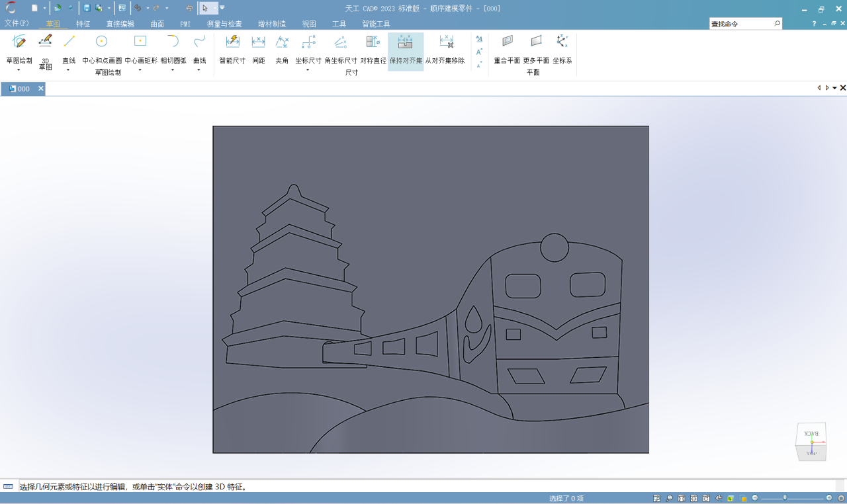Select the 直线 line tool
This screenshot has width=847, height=504.
click(69, 49)
